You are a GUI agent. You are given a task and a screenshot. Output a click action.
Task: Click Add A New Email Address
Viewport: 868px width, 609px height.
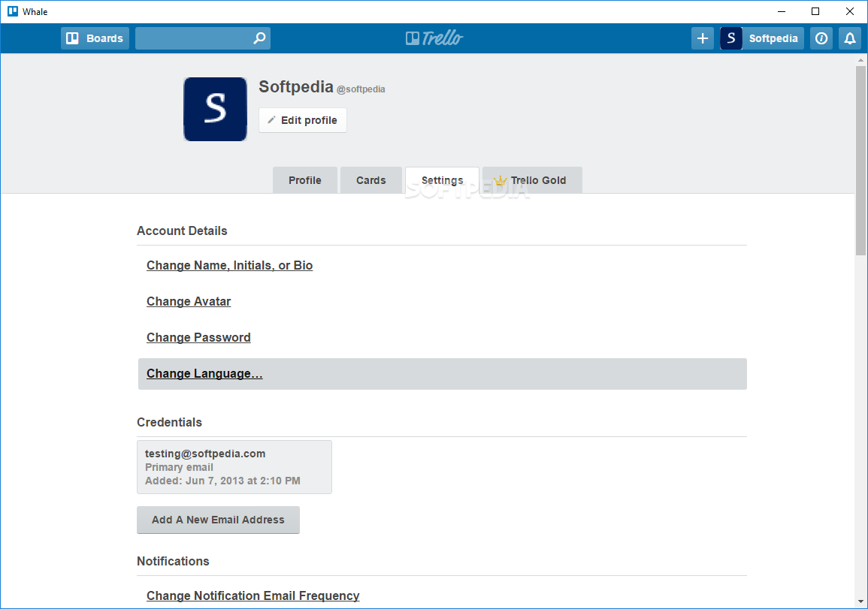218,520
